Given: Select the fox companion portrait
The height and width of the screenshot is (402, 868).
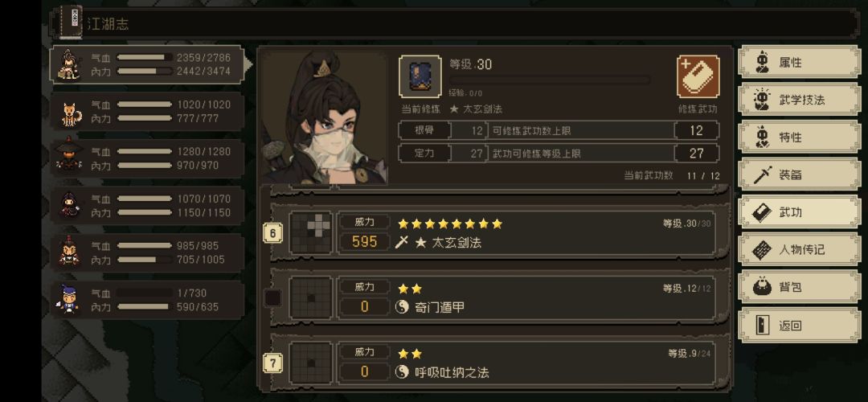Looking at the screenshot, I should coord(71,113).
